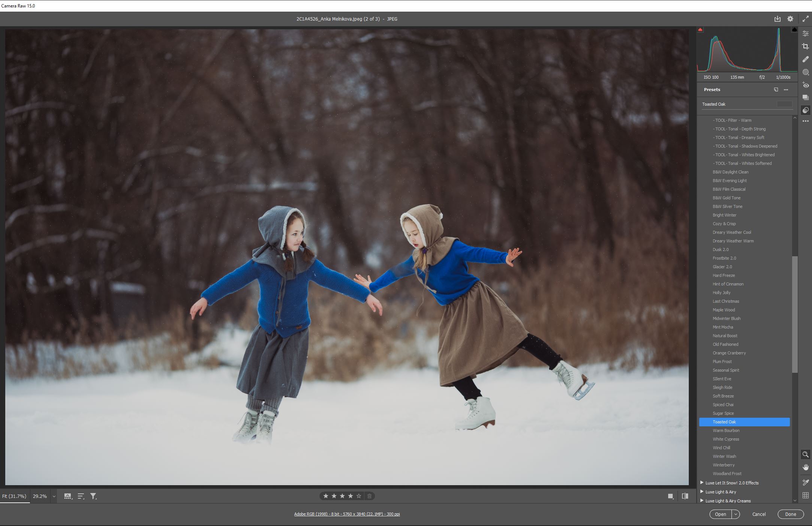Select the Healing bandage tool
The height and width of the screenshot is (526, 812).
(x=805, y=59)
